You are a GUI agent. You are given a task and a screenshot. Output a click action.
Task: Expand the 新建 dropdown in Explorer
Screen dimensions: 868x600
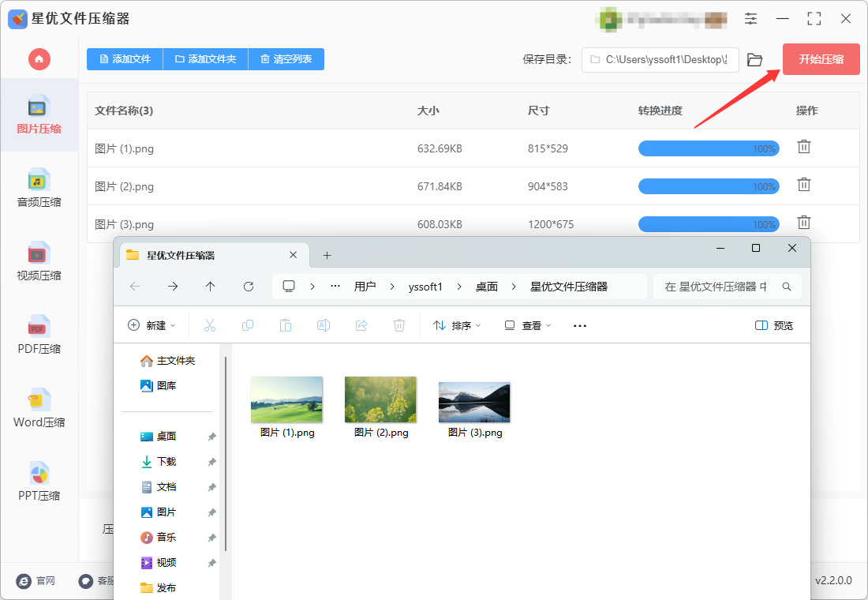point(152,325)
